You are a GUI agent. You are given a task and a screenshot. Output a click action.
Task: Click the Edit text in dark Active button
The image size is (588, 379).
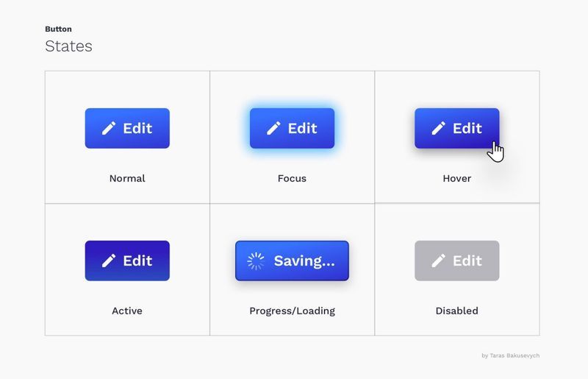coord(137,261)
